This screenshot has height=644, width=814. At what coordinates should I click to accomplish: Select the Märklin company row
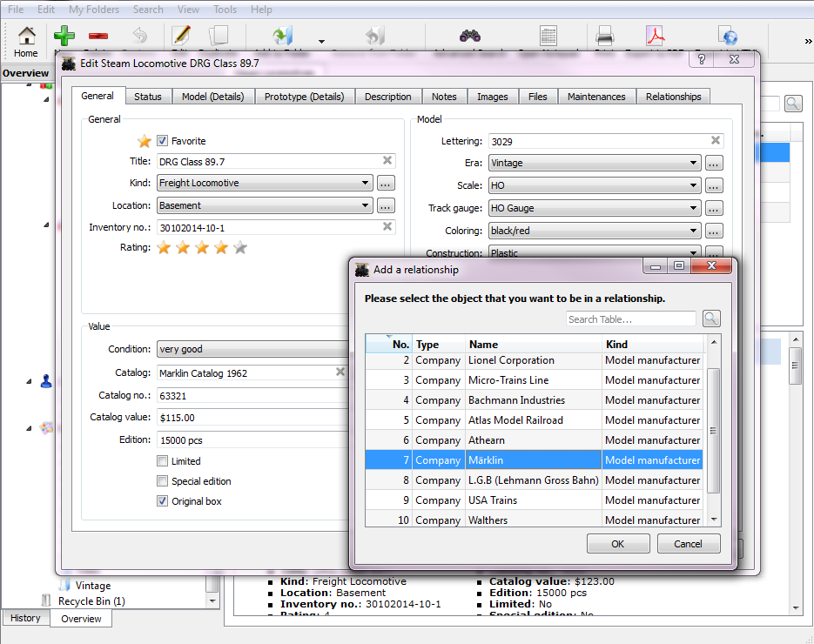point(534,460)
